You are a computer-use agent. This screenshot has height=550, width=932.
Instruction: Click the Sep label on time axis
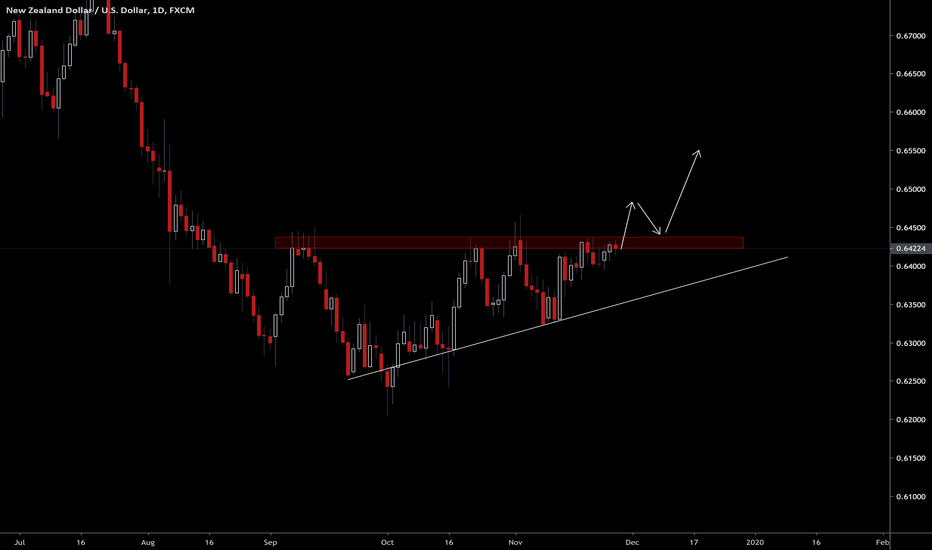pyautogui.click(x=269, y=540)
